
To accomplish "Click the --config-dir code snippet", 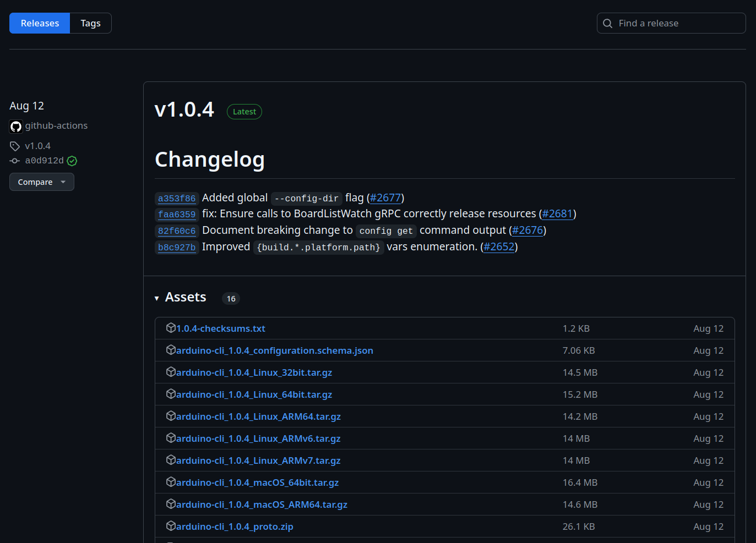I will pos(307,199).
